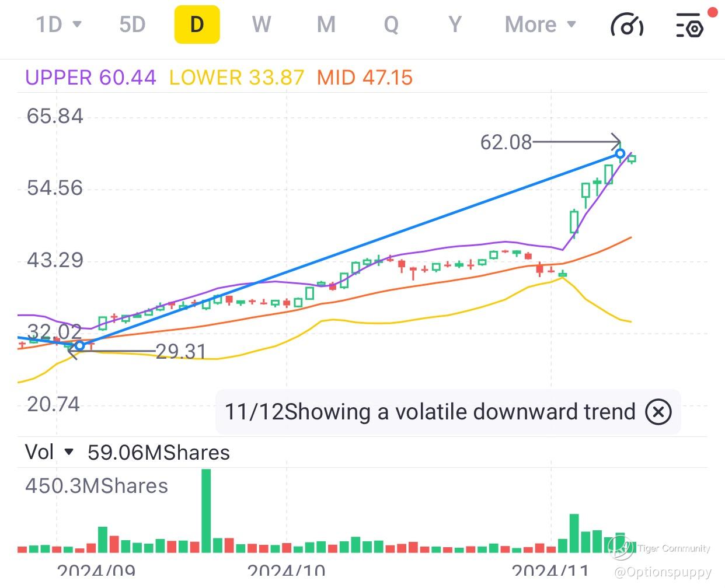Click the 2024/10 date axis label
Screen dimensions: 725x588
pyautogui.click(x=287, y=571)
